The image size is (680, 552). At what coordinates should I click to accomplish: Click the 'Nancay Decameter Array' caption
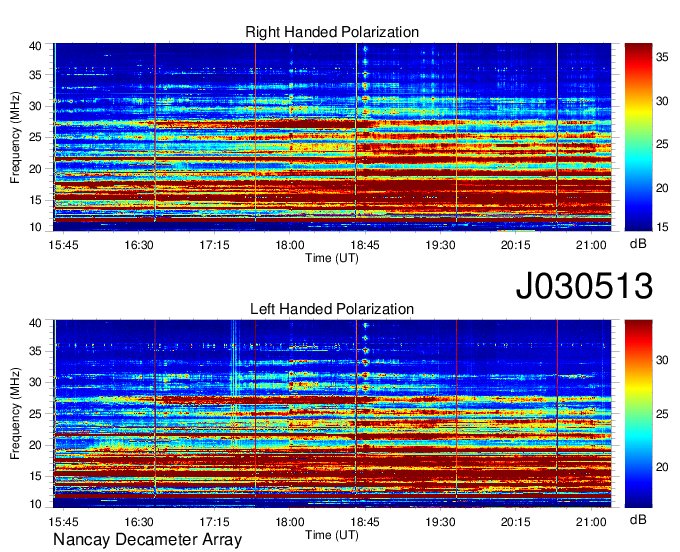pos(147,540)
